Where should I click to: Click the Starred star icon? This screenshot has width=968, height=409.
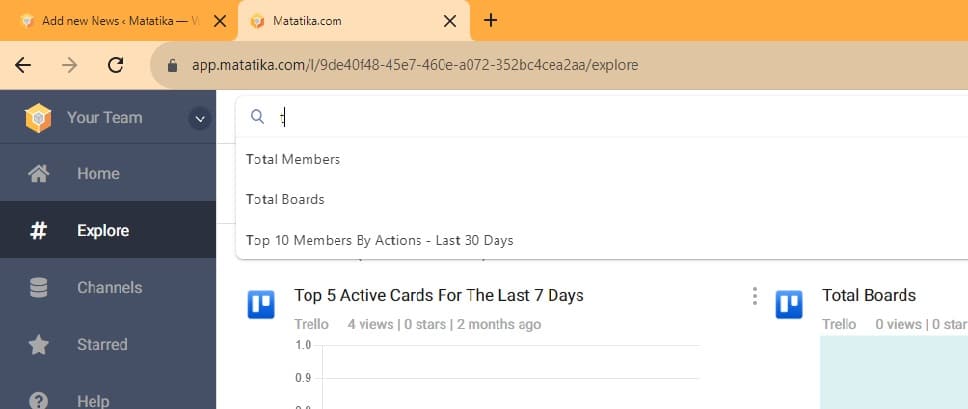(38, 344)
